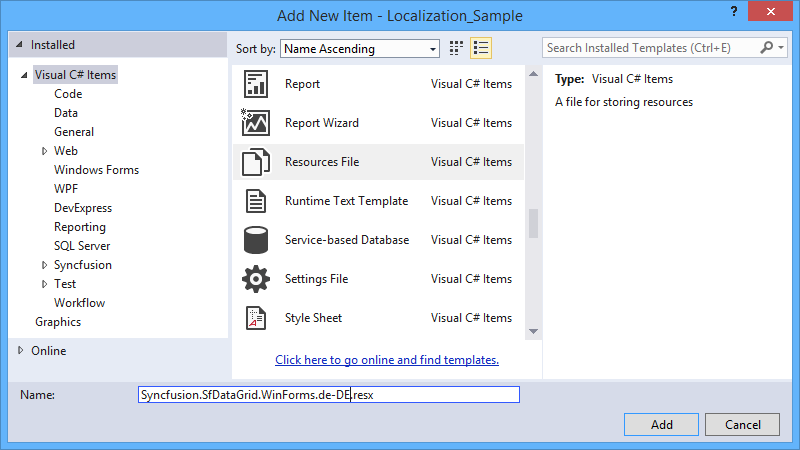Select the Settings File gear icon
The width and height of the screenshot is (800, 450).
click(x=256, y=279)
